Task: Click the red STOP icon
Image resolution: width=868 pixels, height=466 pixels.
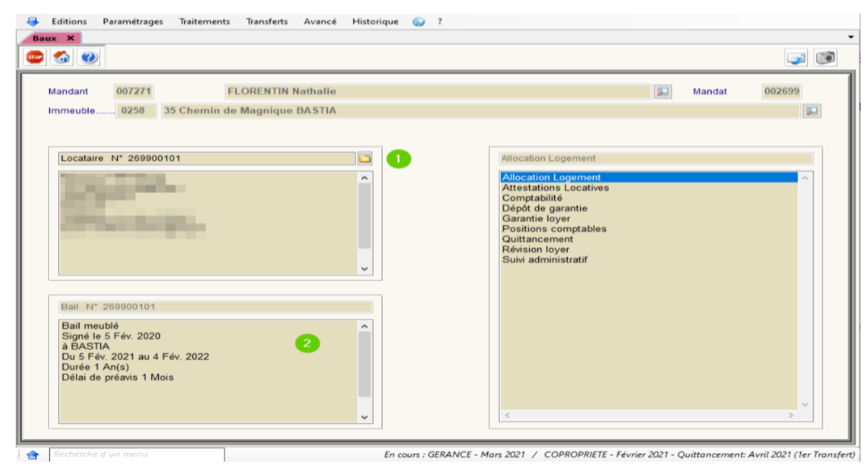Action: (35, 57)
